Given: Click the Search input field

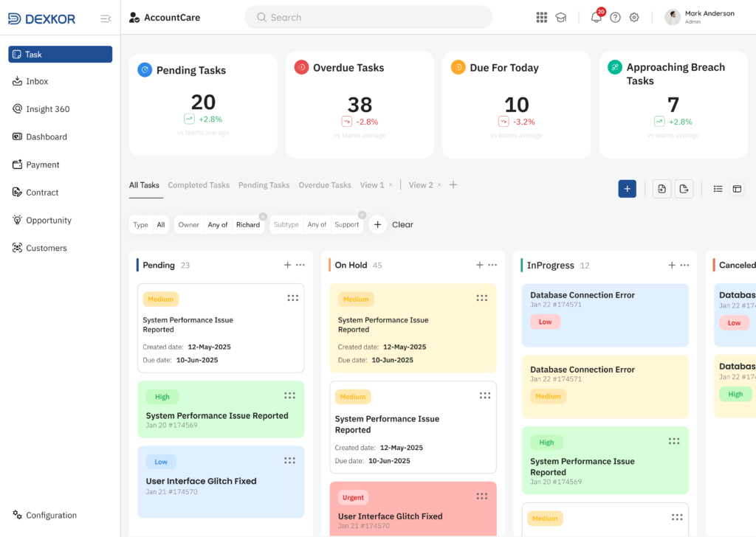Looking at the screenshot, I should tap(368, 18).
